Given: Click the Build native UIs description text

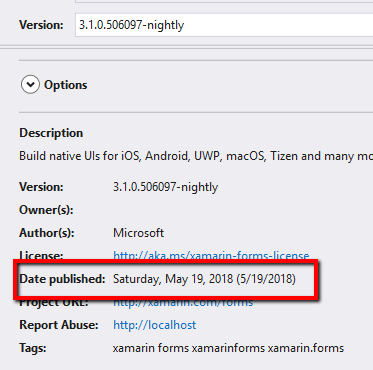Looking at the screenshot, I should 196,156.
